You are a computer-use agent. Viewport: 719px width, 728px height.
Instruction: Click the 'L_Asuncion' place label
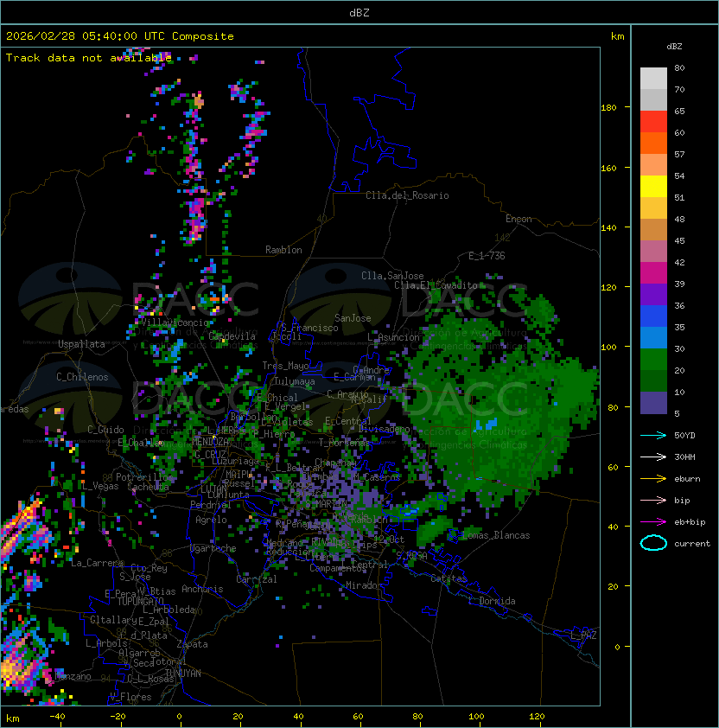pyautogui.click(x=393, y=336)
